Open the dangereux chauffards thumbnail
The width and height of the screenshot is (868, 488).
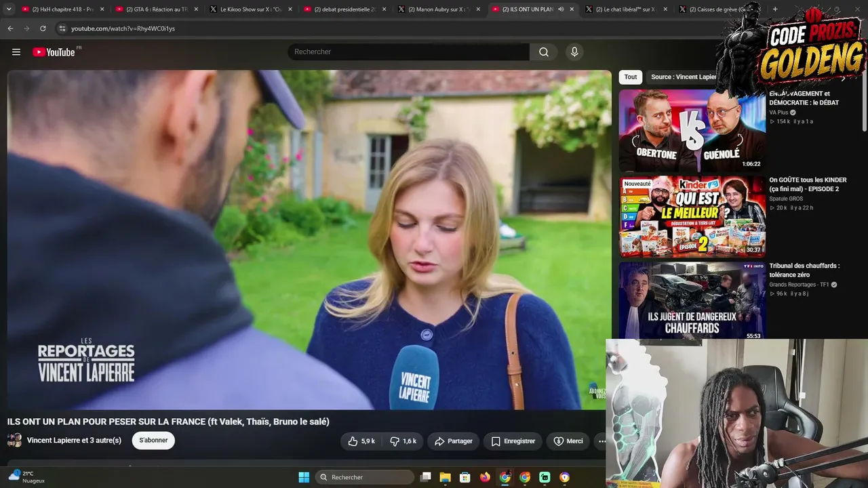(692, 300)
